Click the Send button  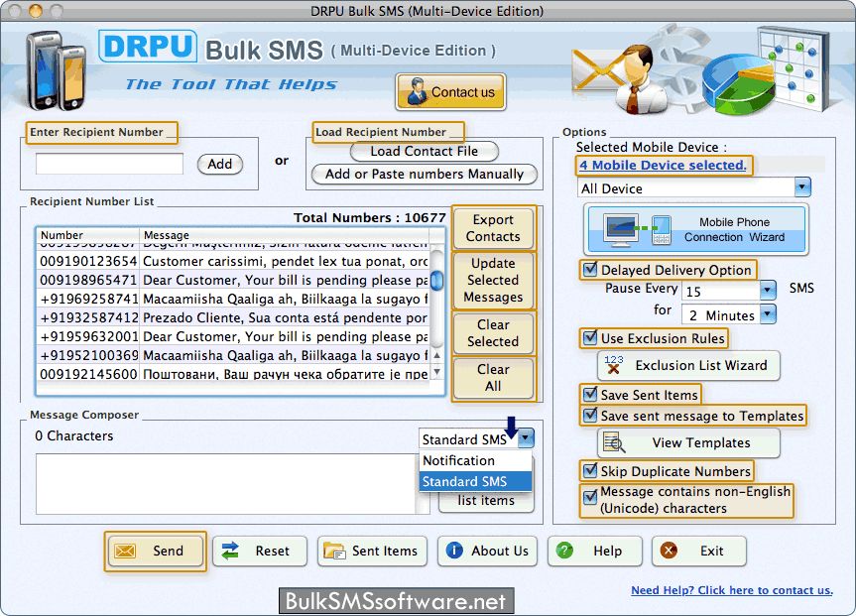(x=156, y=551)
